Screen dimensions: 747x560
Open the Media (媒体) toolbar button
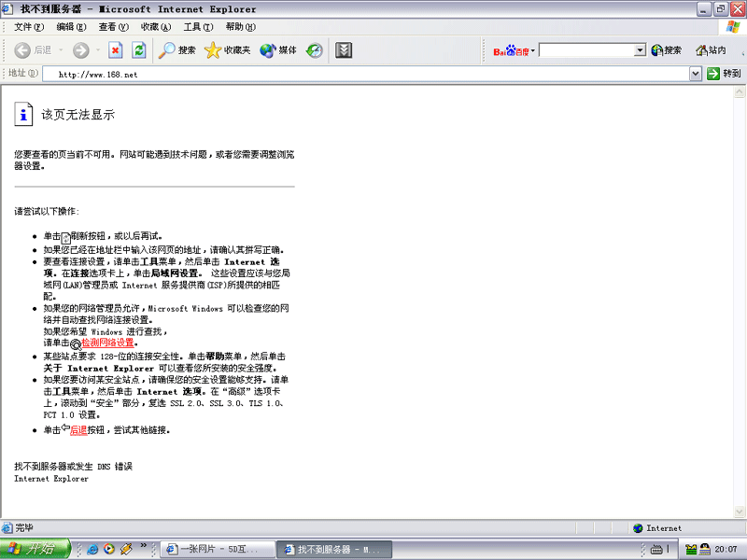coord(278,50)
